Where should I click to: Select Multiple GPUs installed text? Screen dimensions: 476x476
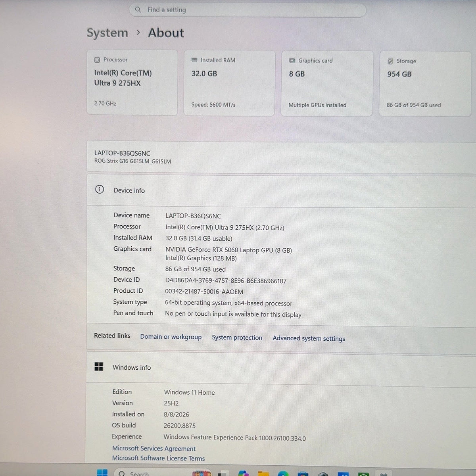(x=317, y=105)
